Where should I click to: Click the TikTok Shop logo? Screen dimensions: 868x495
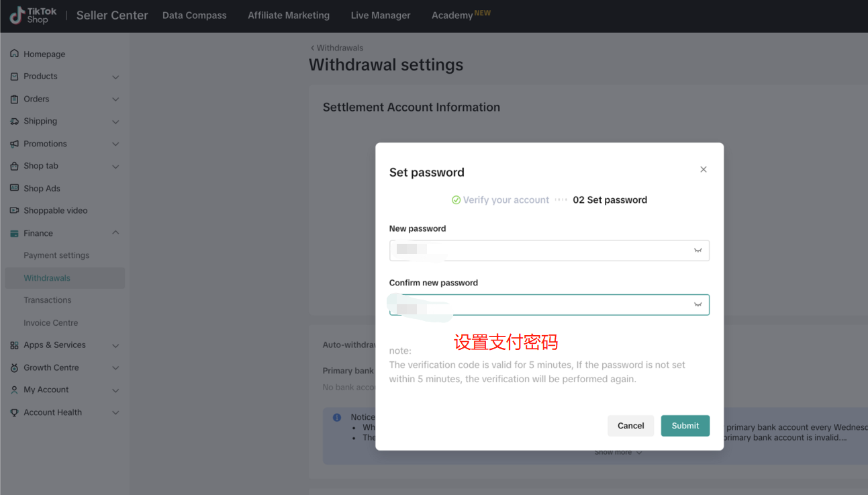click(x=34, y=15)
